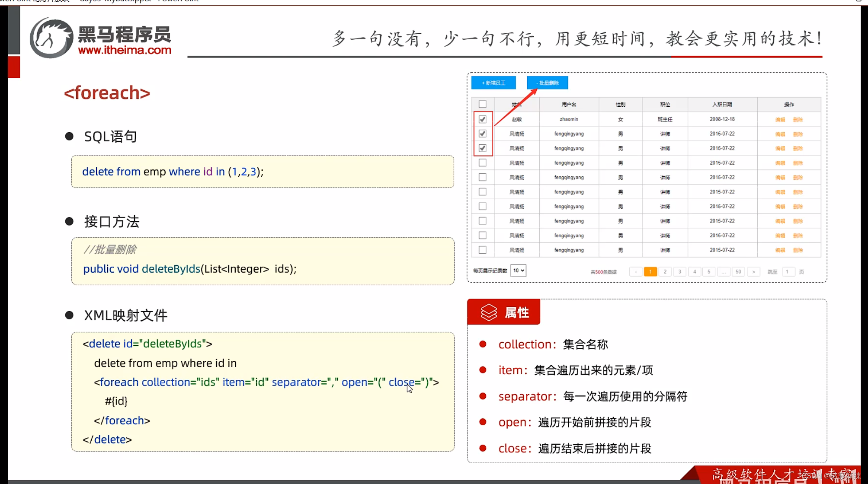
Task: Click the previous page arrow in pagination
Action: (635, 272)
